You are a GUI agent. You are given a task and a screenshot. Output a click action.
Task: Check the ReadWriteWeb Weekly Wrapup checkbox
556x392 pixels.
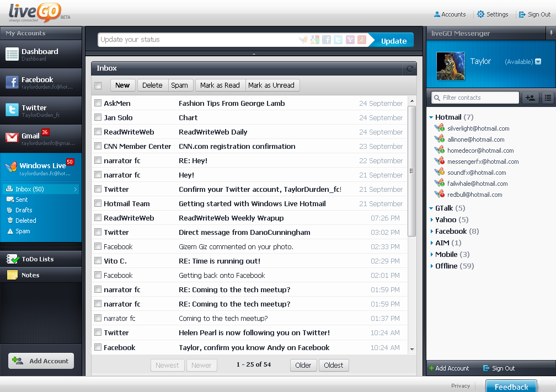[98, 218]
